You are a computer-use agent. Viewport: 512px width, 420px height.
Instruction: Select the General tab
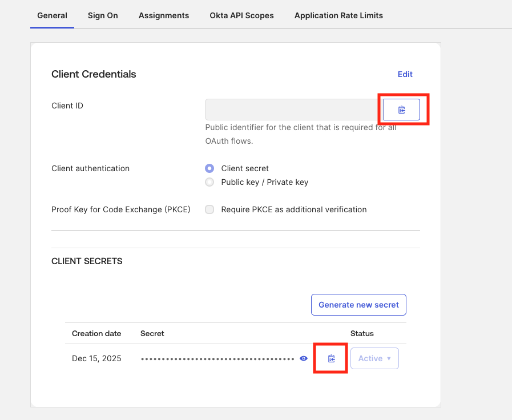[52, 15]
